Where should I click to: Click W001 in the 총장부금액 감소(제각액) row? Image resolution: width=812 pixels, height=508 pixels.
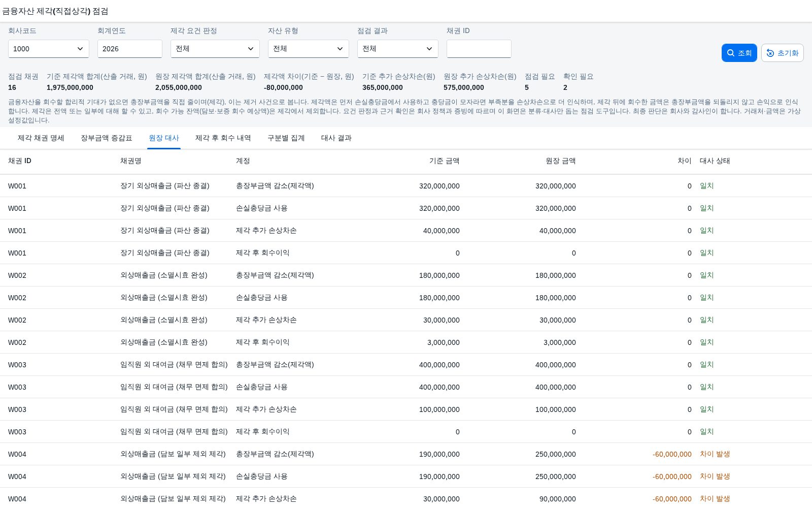tap(17, 186)
